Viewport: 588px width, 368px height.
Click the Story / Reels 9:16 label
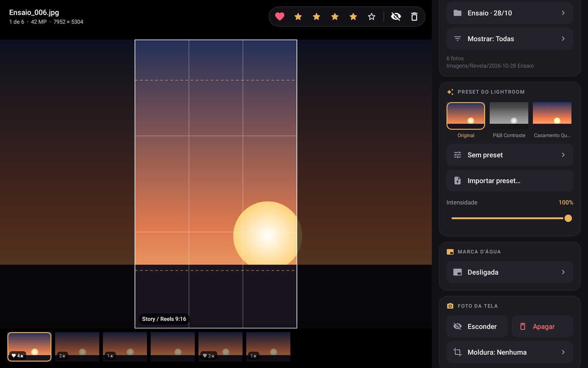pyautogui.click(x=164, y=319)
